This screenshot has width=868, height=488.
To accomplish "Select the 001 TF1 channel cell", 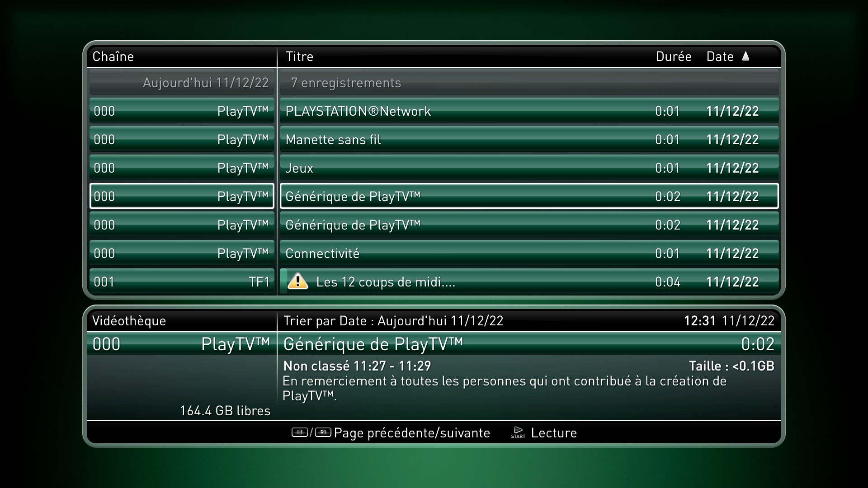I will coord(182,282).
